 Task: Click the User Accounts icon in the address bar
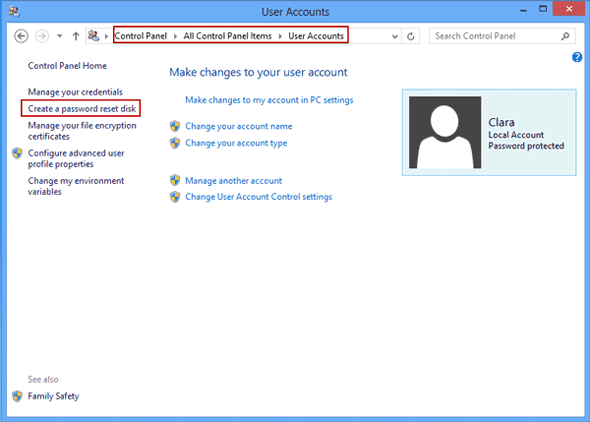click(x=93, y=36)
